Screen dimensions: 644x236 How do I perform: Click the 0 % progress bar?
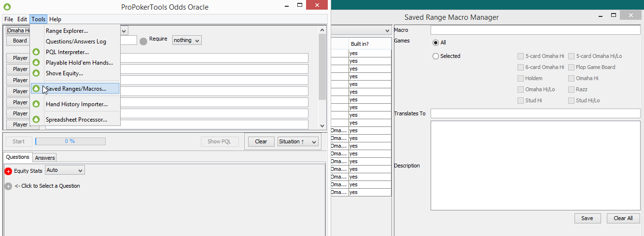[70, 141]
